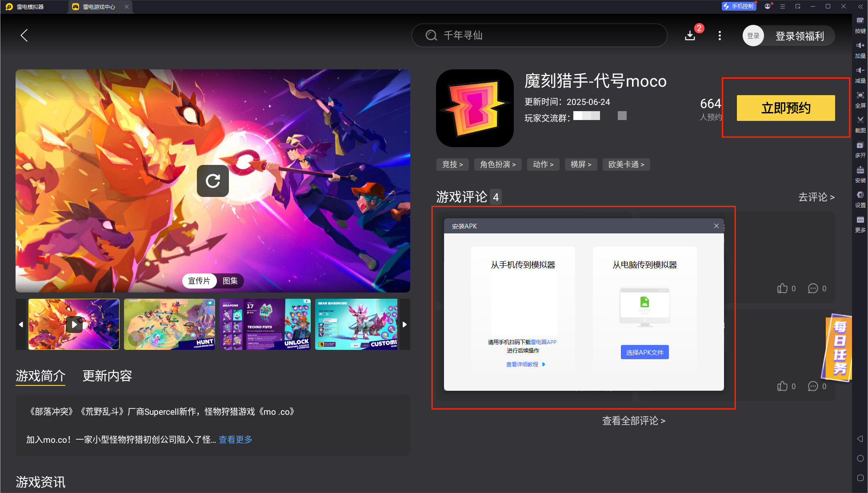Open the three-dot options menu
This screenshot has width=868, height=493.
[x=720, y=36]
